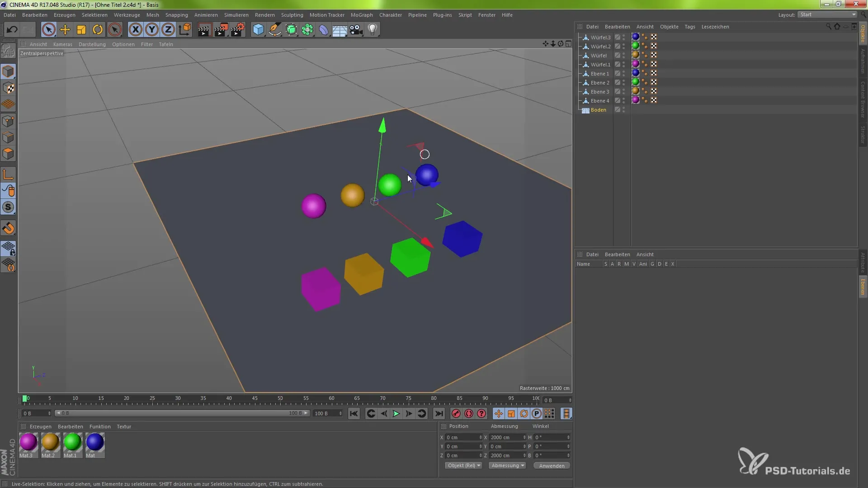Open the Layout Start dropdown
Image resolution: width=868 pixels, height=488 pixels.
(827, 14)
